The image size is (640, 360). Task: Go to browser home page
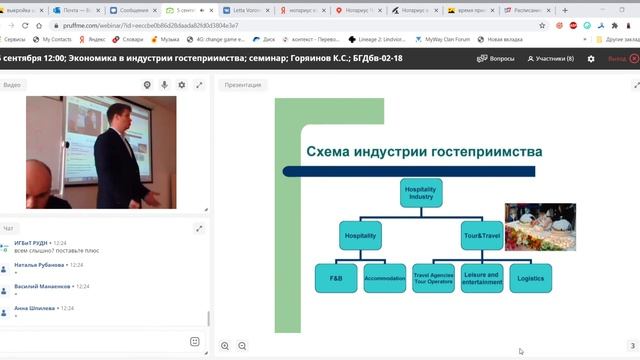(39, 25)
